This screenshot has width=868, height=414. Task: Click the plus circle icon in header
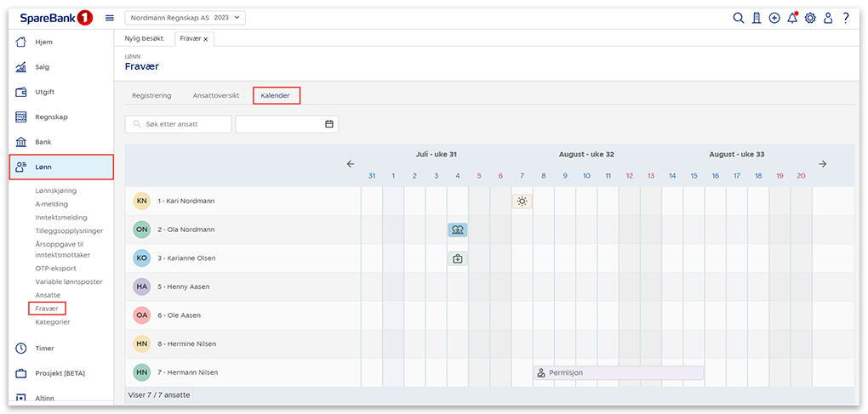tap(774, 18)
